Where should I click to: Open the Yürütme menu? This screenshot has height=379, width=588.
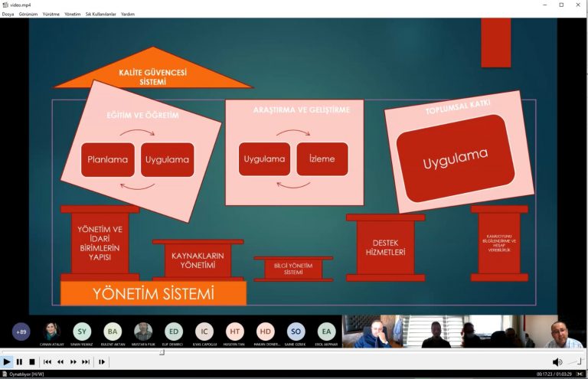(51, 15)
